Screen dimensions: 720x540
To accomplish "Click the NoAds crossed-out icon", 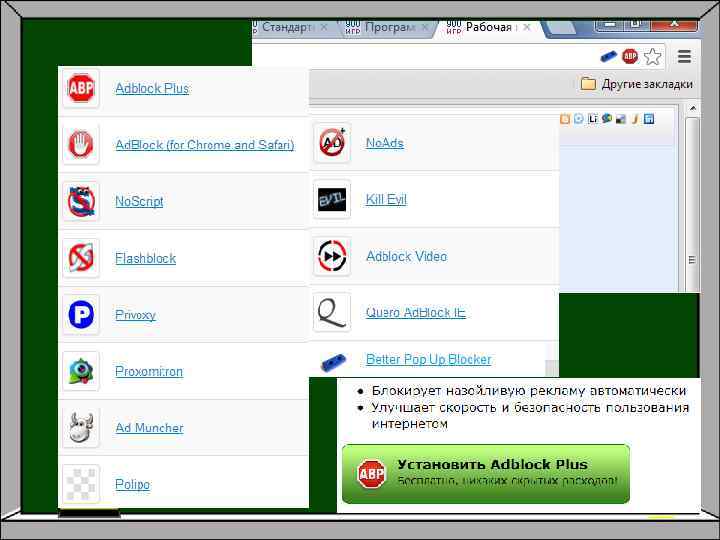I will (332, 143).
